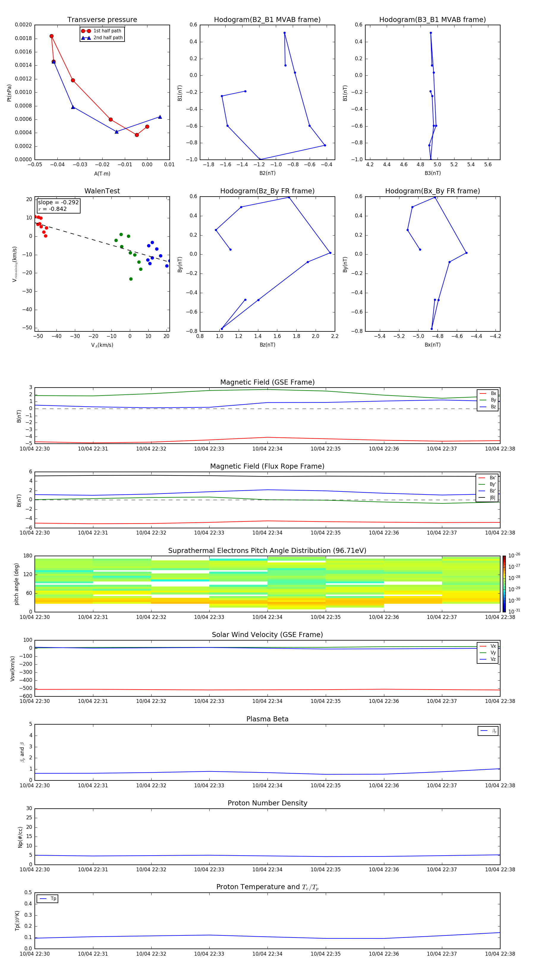Click the "By" entry in GSE legend

[488, 400]
